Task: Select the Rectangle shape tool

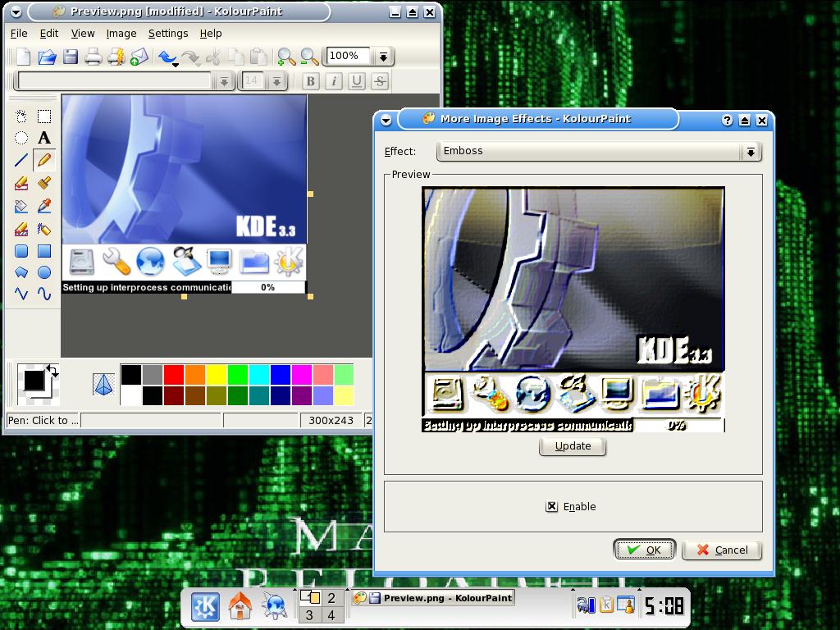Action: (x=44, y=251)
